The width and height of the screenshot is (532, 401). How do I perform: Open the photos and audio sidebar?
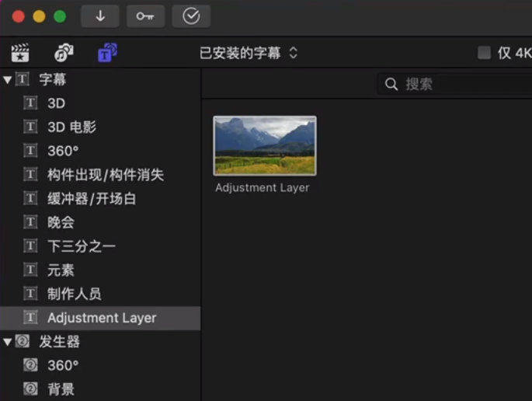pos(64,53)
